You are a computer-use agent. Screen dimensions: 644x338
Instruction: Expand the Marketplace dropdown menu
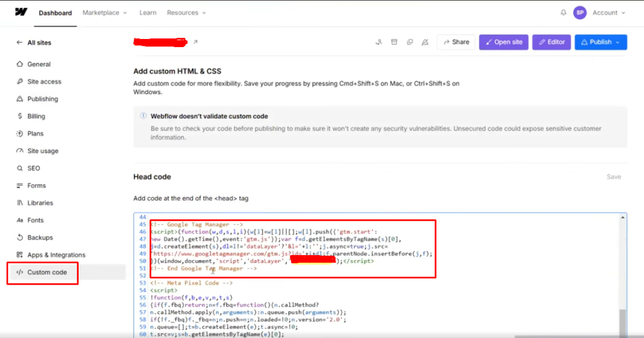coord(104,13)
